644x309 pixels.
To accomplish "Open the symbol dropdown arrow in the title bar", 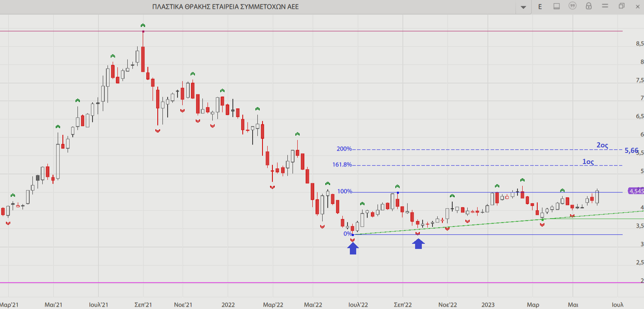I will pos(523,7).
